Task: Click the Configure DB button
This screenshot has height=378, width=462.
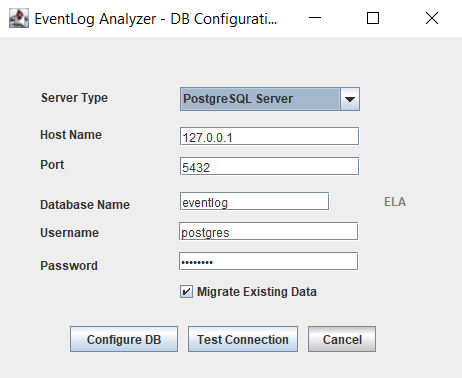Action: point(124,339)
